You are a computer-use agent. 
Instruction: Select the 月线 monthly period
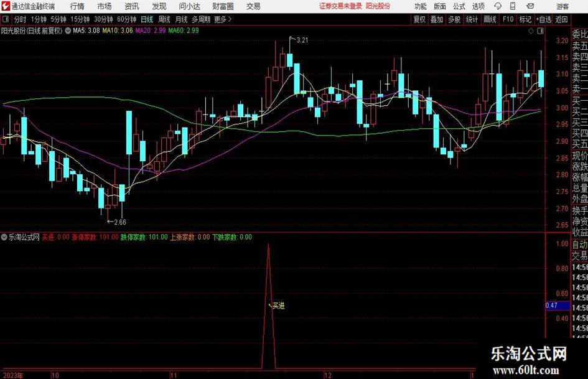[181, 19]
